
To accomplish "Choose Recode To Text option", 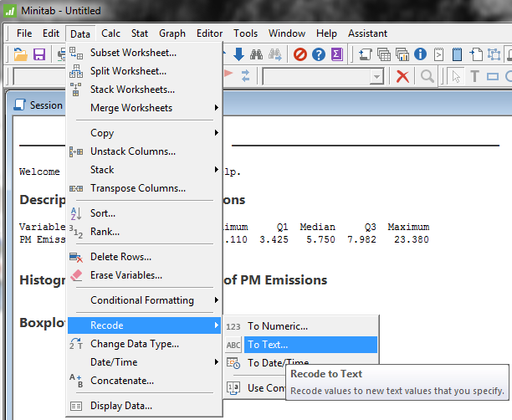I will pos(300,345).
